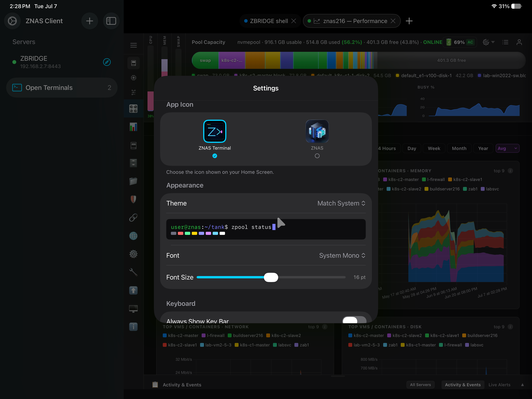Open CPU chip icon in navigation rail
This screenshot has width=532, height=399.
click(x=133, y=78)
